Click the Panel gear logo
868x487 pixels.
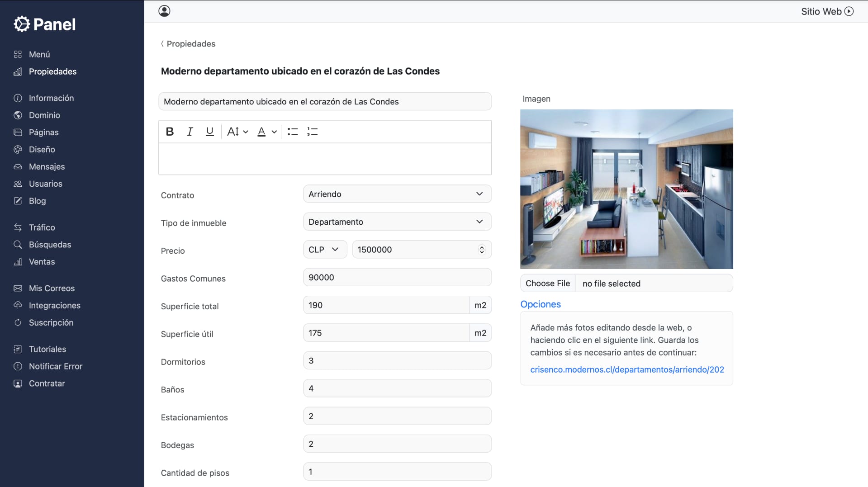pos(21,24)
